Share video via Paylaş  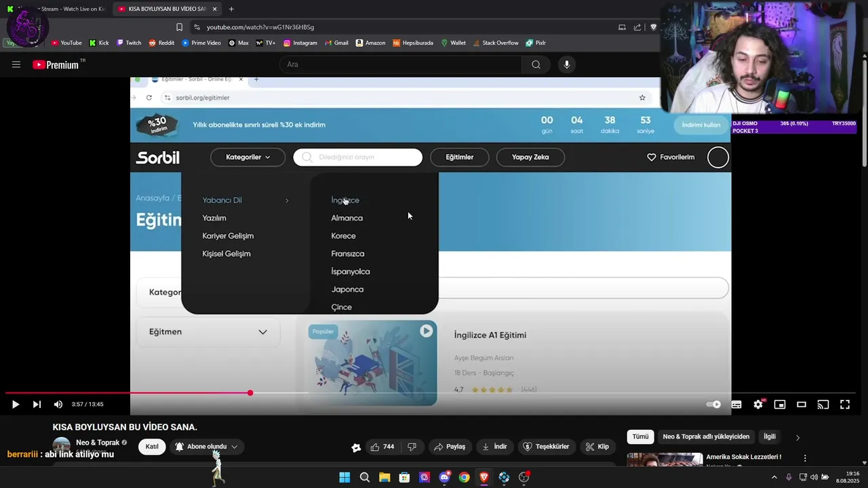[450, 447]
